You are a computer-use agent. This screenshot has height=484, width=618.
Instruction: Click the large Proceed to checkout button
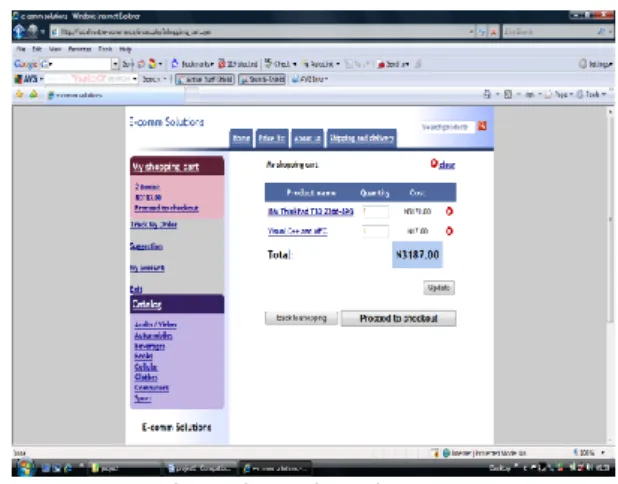click(398, 318)
